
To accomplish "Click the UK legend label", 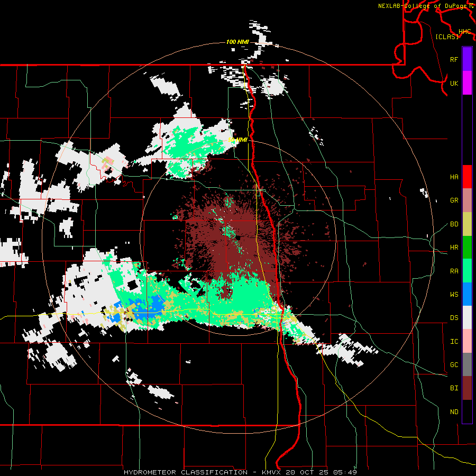I will (454, 83).
